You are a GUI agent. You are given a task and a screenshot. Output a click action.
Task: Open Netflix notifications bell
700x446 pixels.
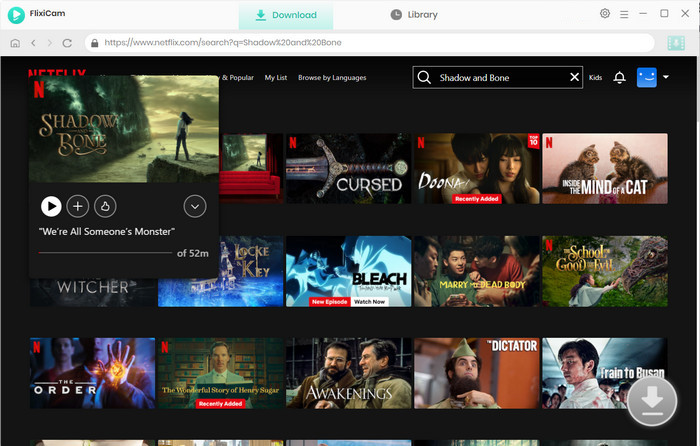click(619, 78)
